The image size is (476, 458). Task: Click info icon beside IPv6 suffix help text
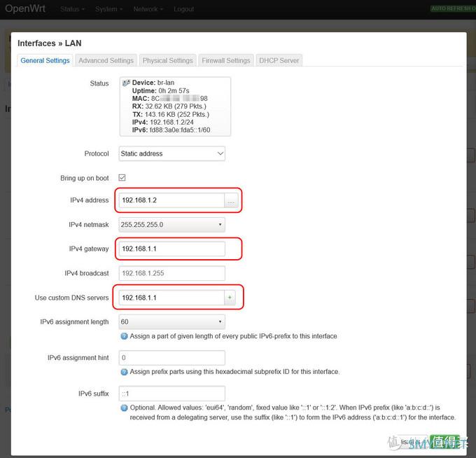tap(124, 408)
